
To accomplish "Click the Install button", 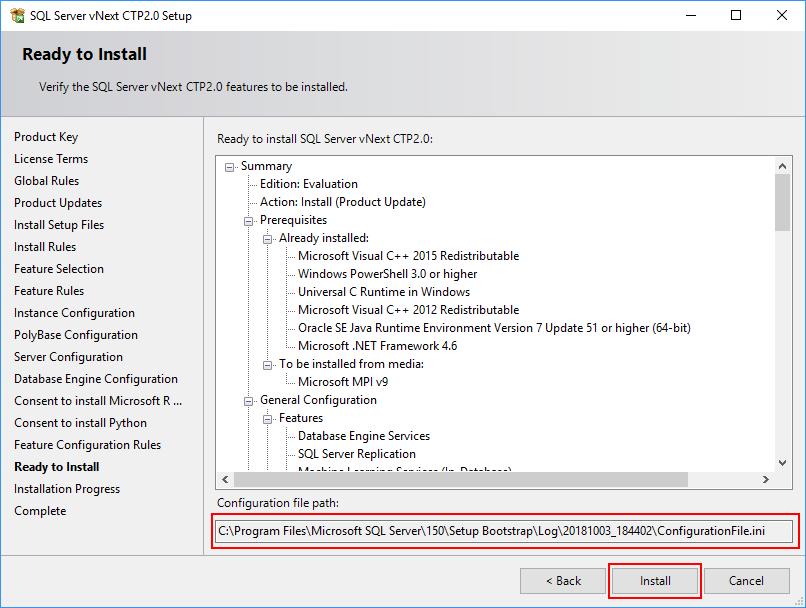I will click(x=654, y=580).
